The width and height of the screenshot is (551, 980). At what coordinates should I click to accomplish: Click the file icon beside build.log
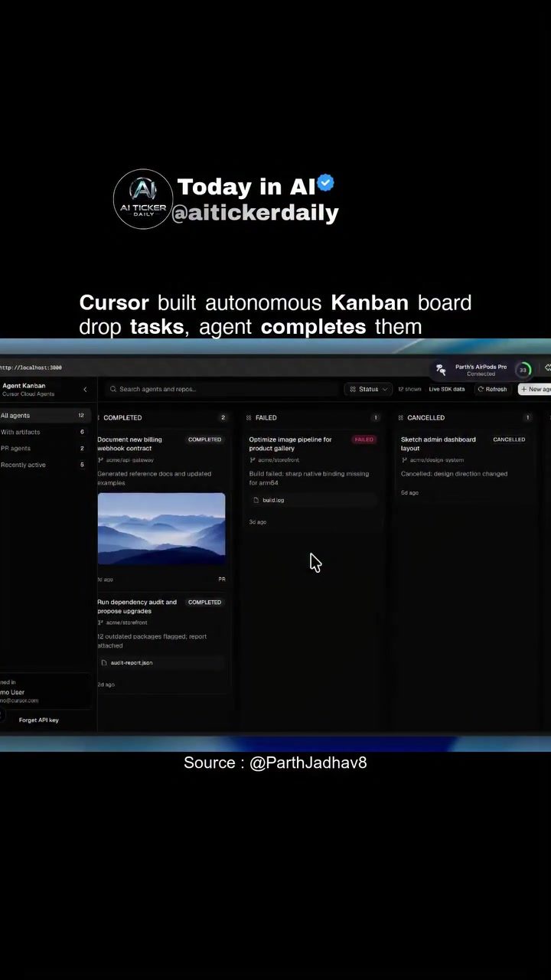[256, 500]
